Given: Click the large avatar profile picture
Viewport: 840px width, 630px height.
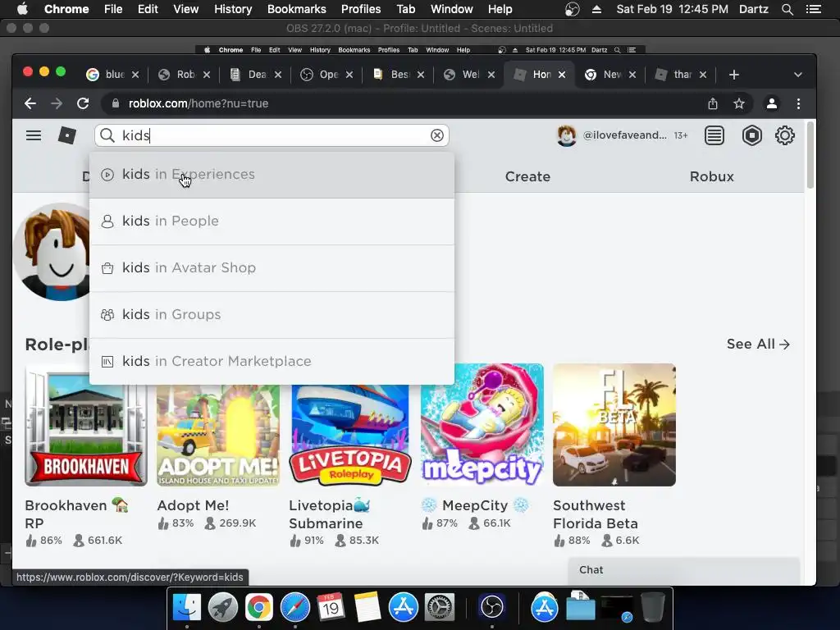Looking at the screenshot, I should point(52,252).
